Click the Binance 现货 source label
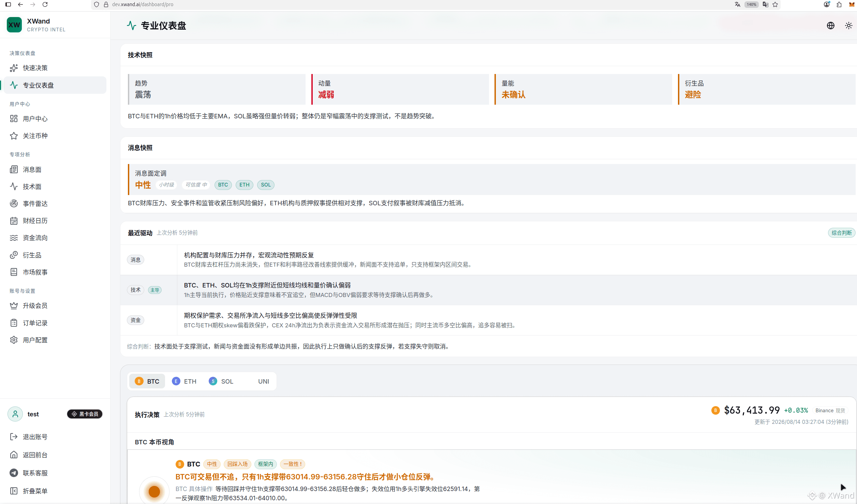Screen dimensions: 857x504 [830, 411]
